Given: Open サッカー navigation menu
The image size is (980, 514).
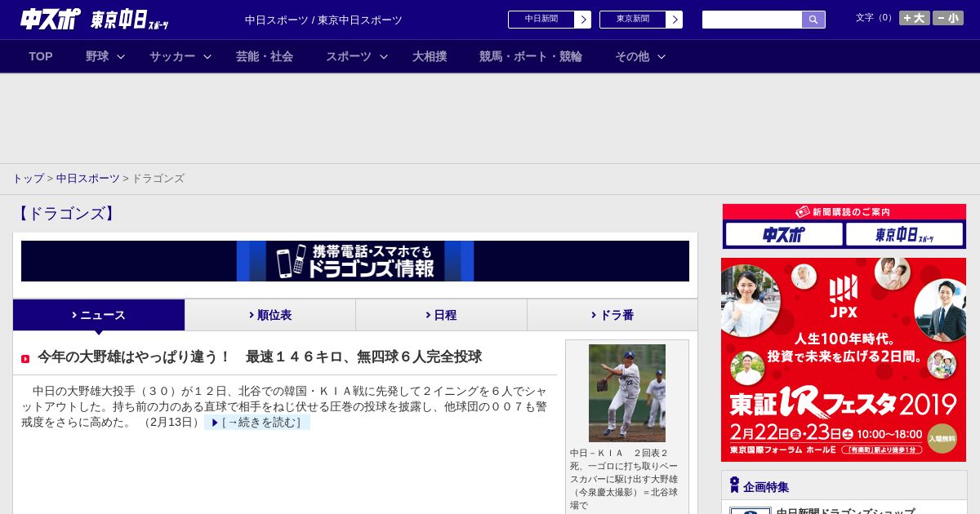Looking at the screenshot, I should tap(172, 56).
